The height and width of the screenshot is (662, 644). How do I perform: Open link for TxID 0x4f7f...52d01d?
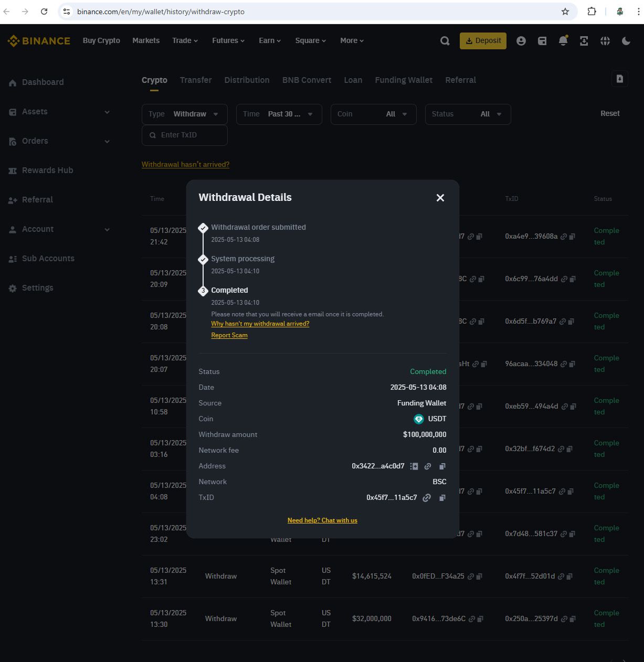(x=561, y=576)
